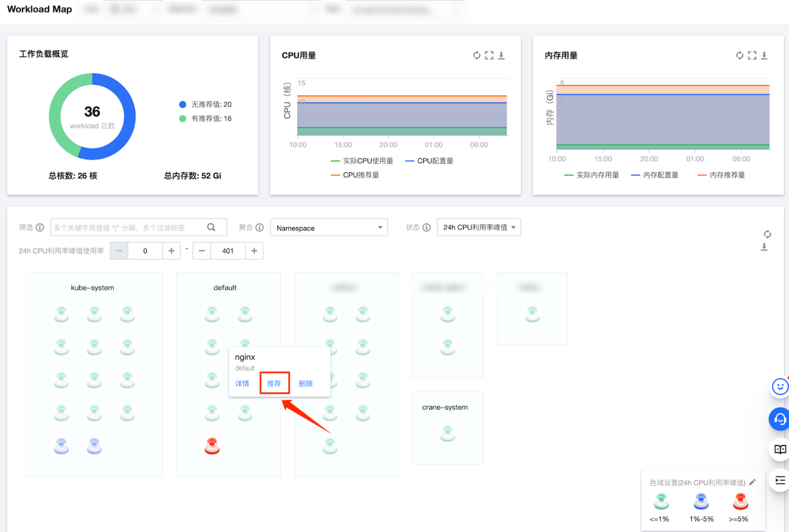
Task: Open the 24h CPU利用率峰值 status dropdown
Action: point(479,228)
